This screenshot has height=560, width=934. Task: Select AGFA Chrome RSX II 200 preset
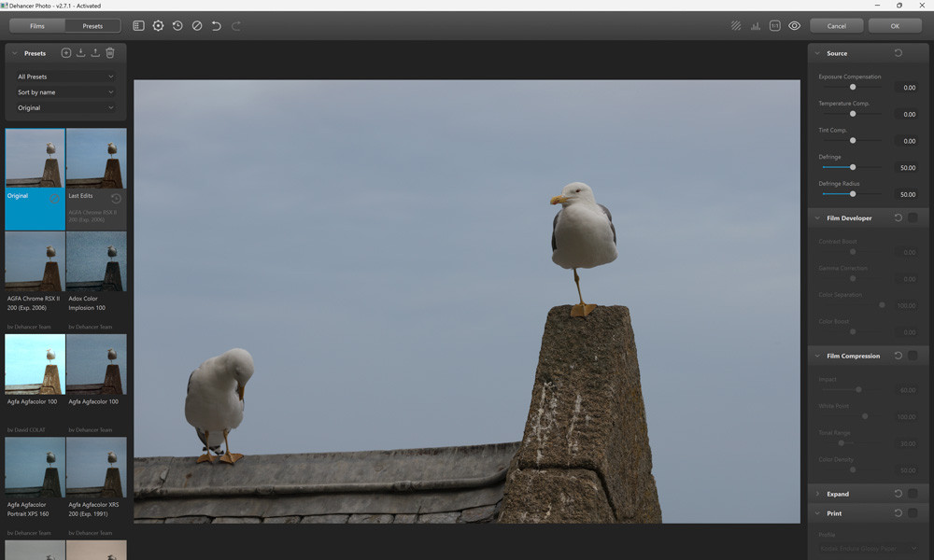pos(35,262)
